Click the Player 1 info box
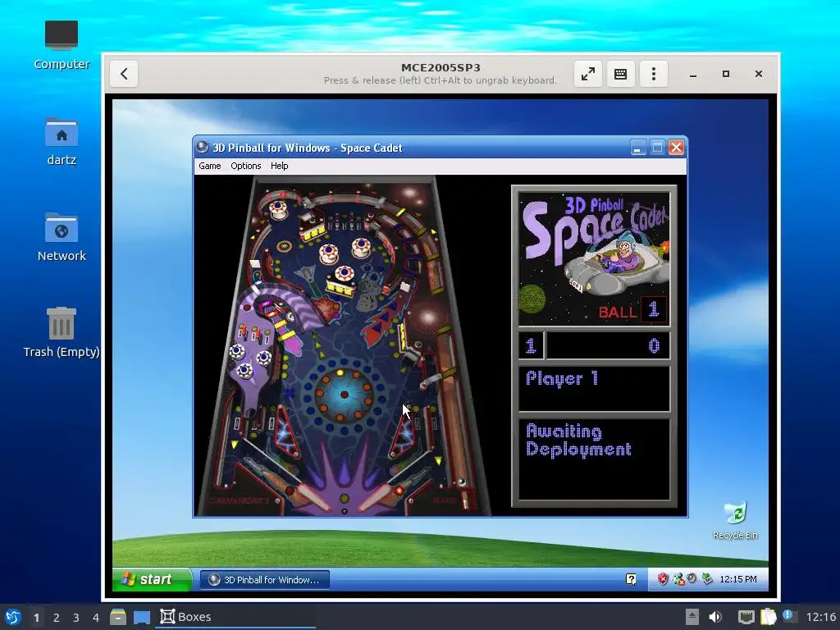 coord(594,389)
